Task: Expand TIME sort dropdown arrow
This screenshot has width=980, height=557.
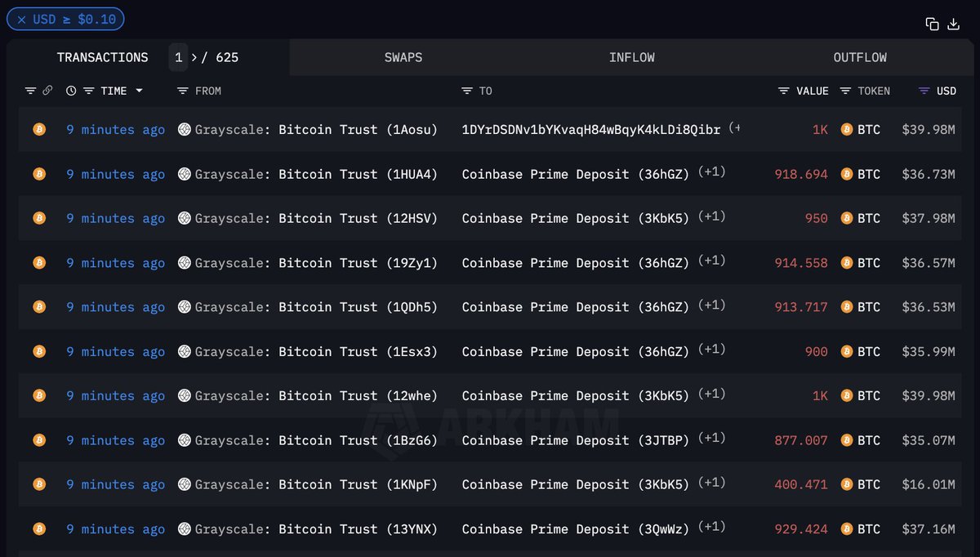Action: point(139,91)
